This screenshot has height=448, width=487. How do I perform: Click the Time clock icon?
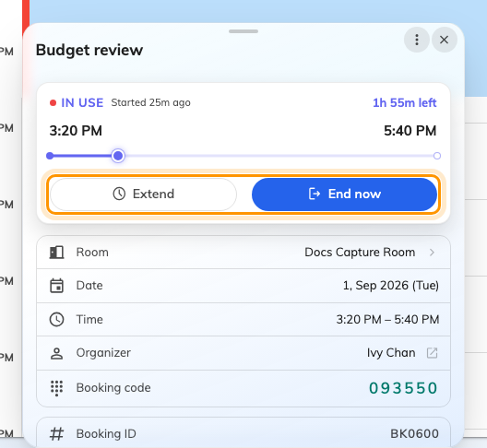click(x=56, y=320)
